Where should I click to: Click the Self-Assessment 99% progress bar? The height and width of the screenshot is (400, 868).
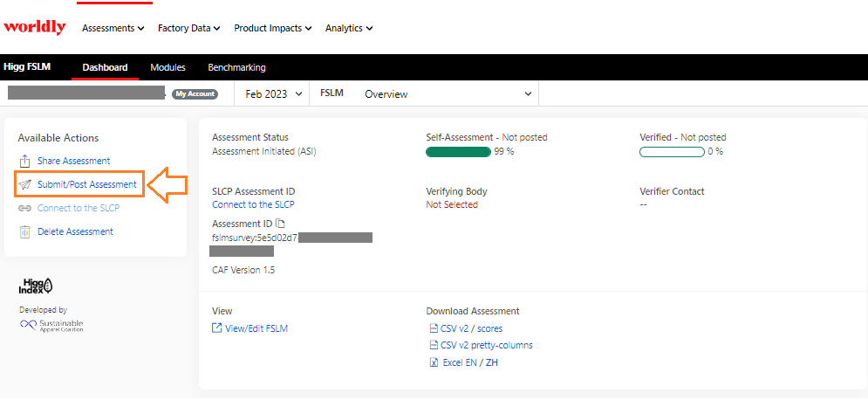[x=458, y=152]
